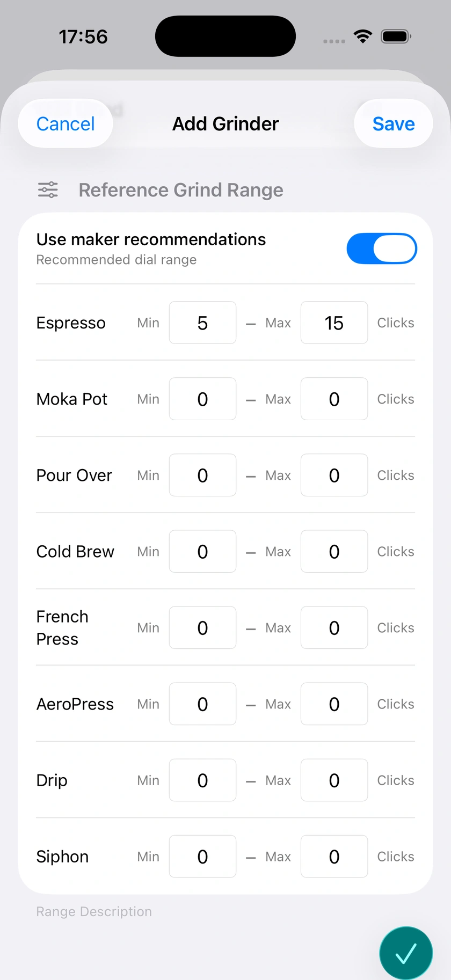The image size is (451, 980).
Task: Save the new grinder
Action: click(x=394, y=123)
